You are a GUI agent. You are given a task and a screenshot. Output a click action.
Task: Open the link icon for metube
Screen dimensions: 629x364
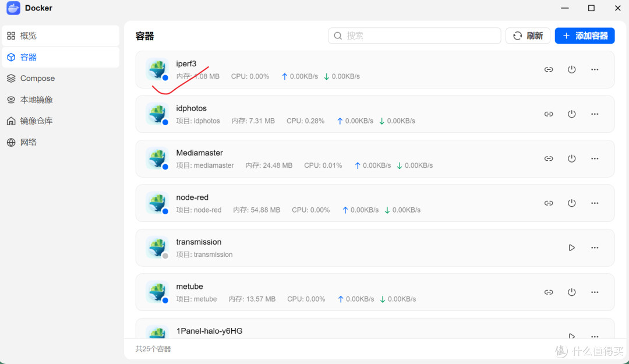pos(549,292)
